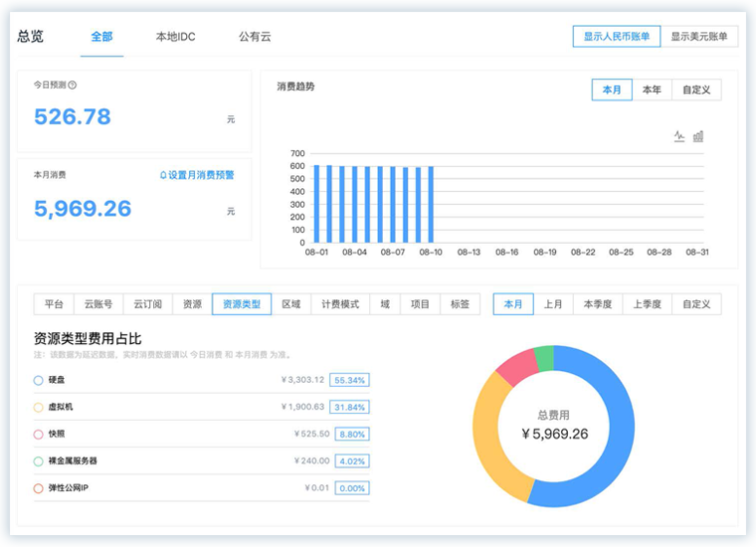Click the 5,969.26 monthly consumption value
Screen dimensions: 756x547
pyautogui.click(x=83, y=209)
